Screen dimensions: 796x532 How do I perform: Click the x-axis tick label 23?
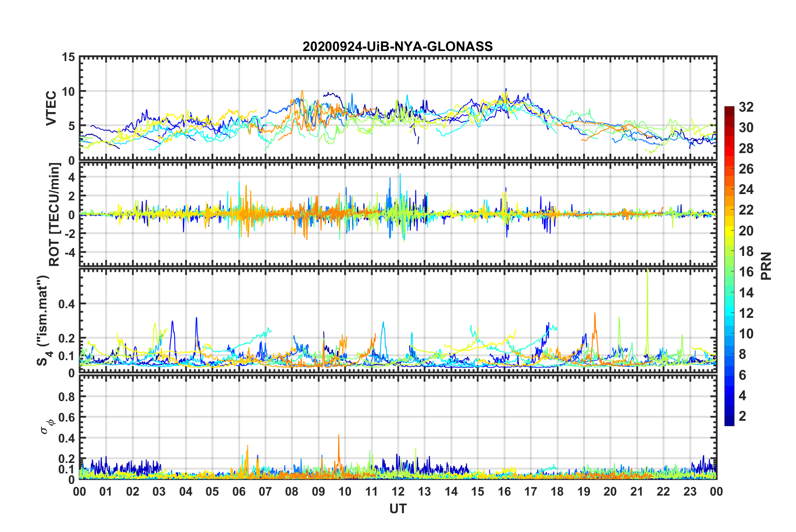coord(690,491)
